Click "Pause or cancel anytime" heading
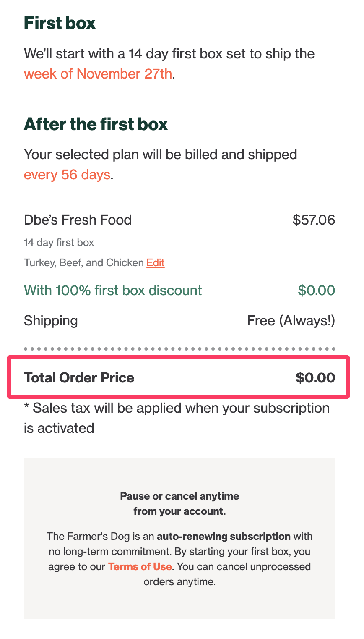This screenshot has height=639, width=364. point(179,496)
